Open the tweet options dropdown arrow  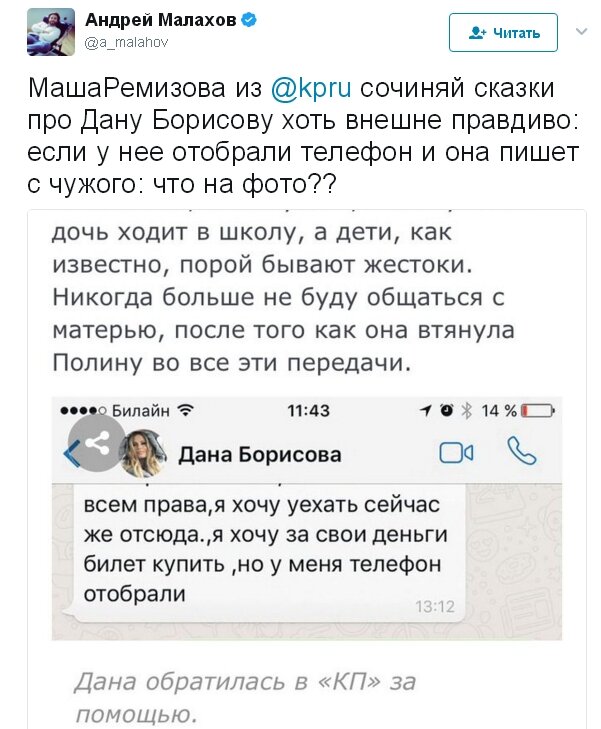(579, 32)
